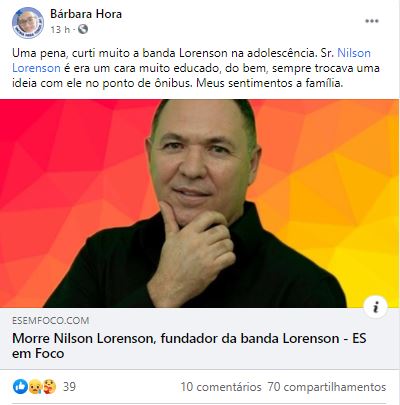
Task: View the 70 compartilhamentos list
Action: point(327,387)
